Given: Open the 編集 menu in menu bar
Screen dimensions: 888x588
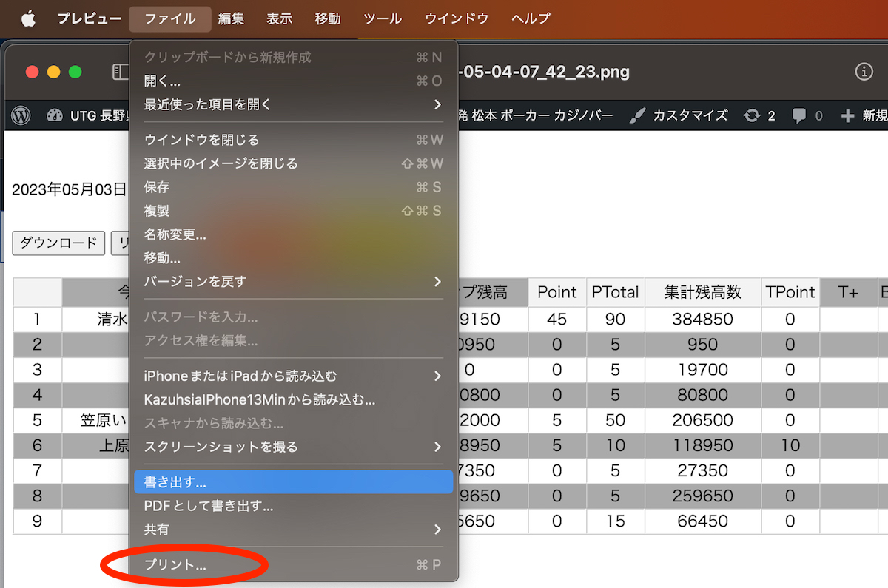Looking at the screenshot, I should pyautogui.click(x=231, y=18).
